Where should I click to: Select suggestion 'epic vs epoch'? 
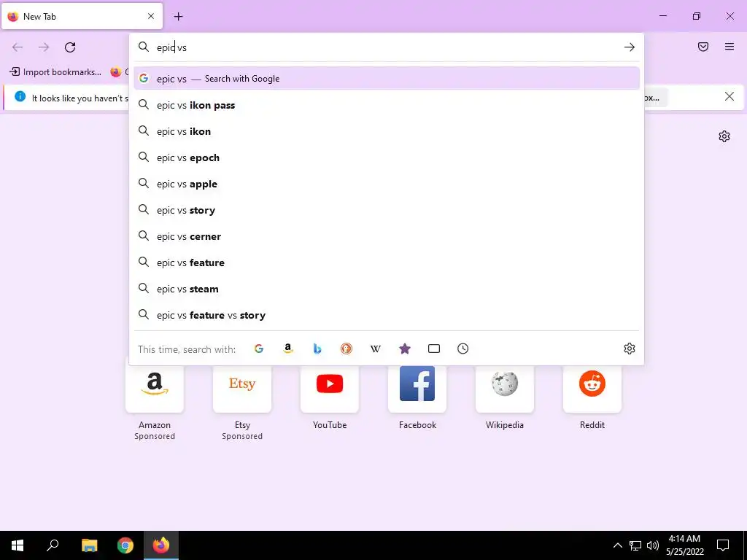click(387, 157)
